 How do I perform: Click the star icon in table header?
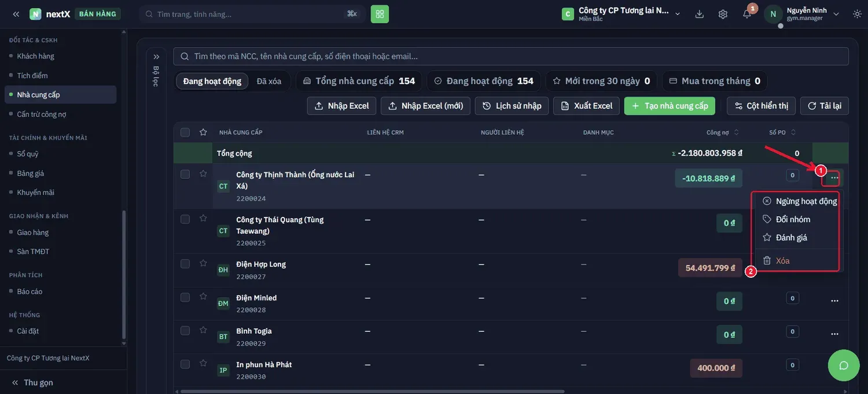tap(203, 132)
